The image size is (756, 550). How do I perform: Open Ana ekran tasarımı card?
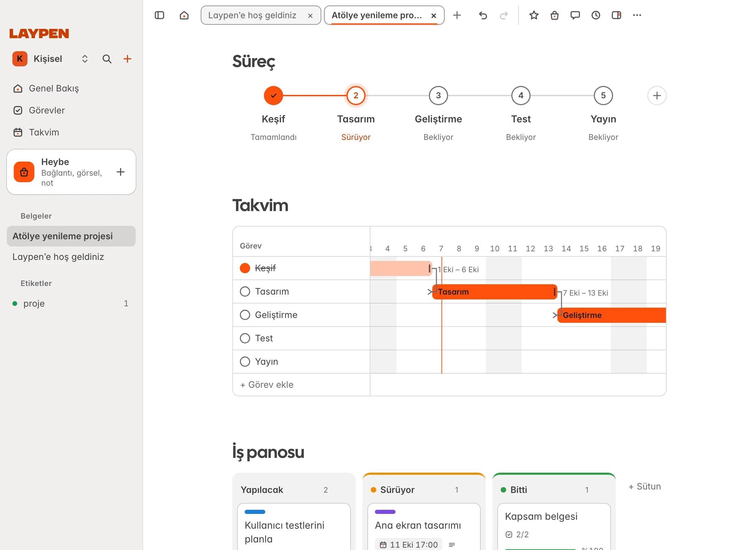point(424,526)
